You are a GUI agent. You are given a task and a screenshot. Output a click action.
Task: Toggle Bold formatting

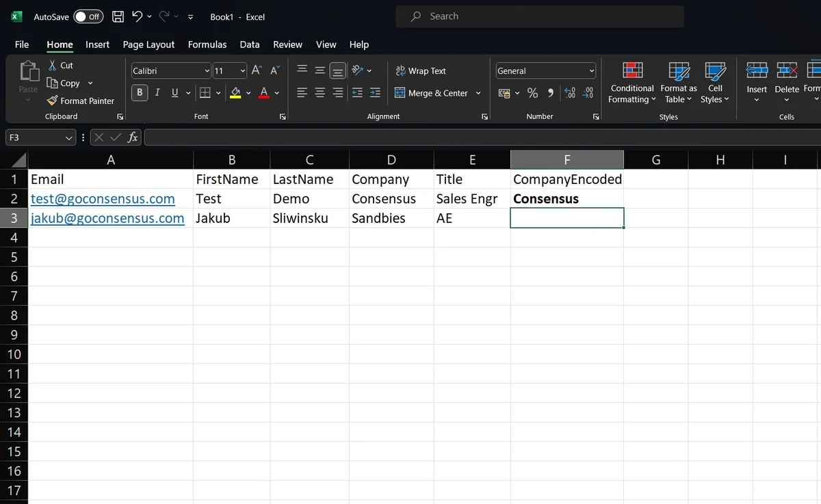[x=140, y=92]
